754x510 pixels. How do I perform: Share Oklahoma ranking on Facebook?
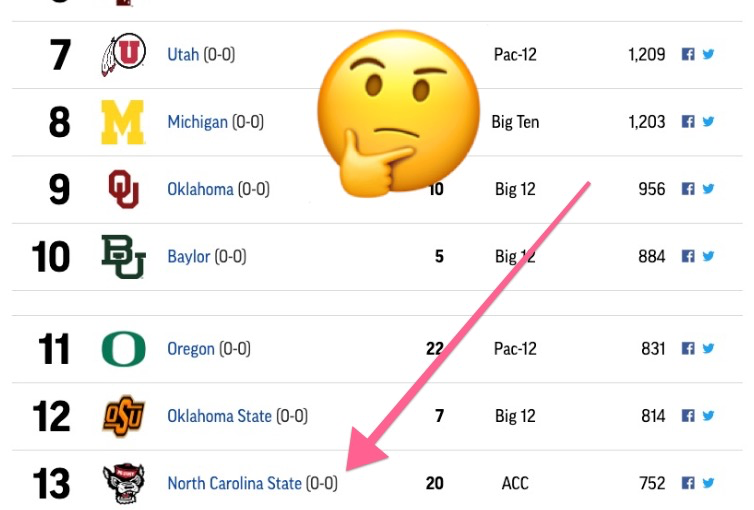pos(688,189)
